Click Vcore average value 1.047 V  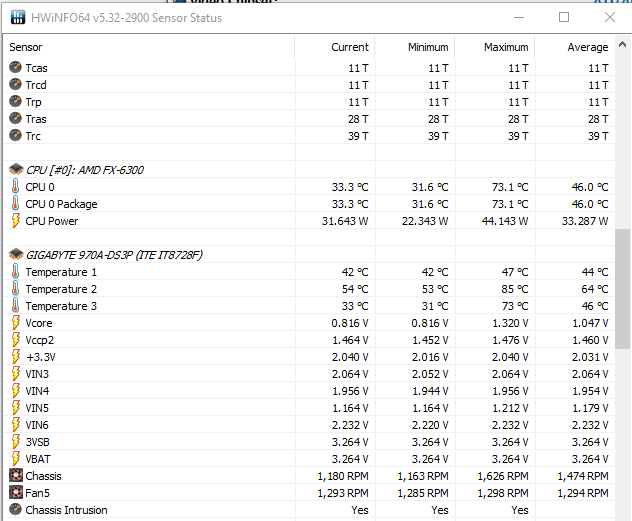coord(590,323)
